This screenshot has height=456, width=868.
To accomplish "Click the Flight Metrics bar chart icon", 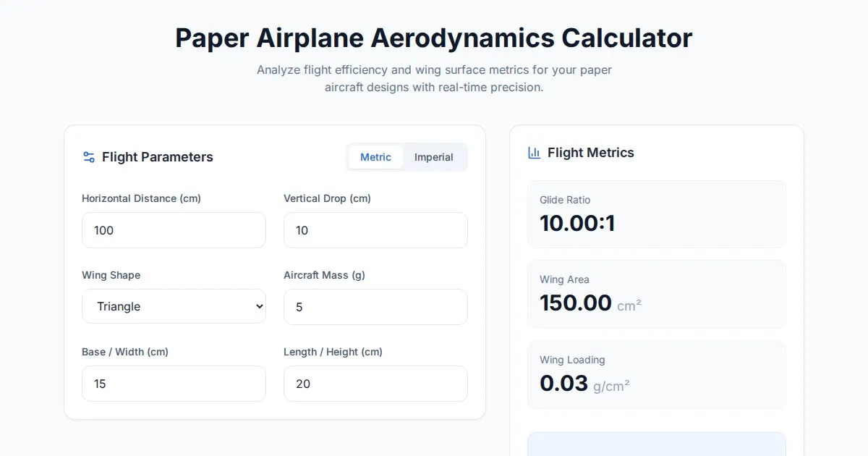I will [535, 153].
